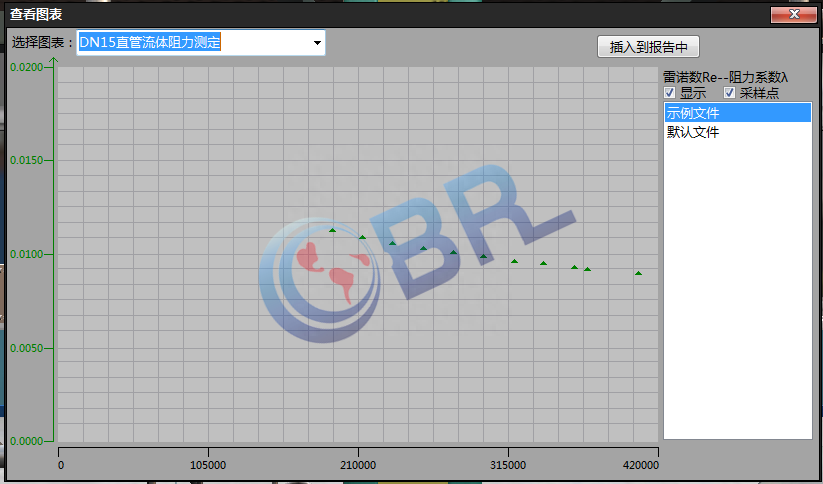Viewport: 823px width, 484px height.
Task: Close the 查看图表 window
Action: [x=795, y=14]
